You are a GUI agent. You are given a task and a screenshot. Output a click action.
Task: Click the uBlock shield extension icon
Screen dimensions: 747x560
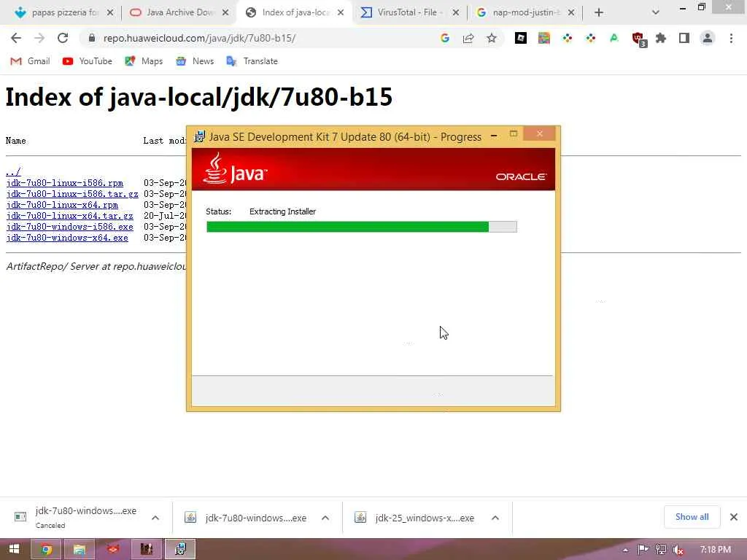pyautogui.click(x=638, y=39)
